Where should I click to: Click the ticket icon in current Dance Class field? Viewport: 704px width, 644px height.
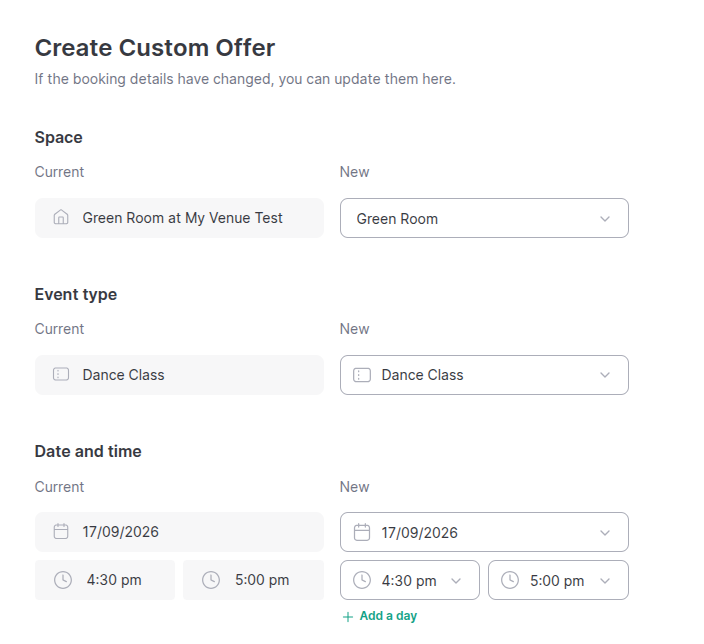tap(61, 374)
